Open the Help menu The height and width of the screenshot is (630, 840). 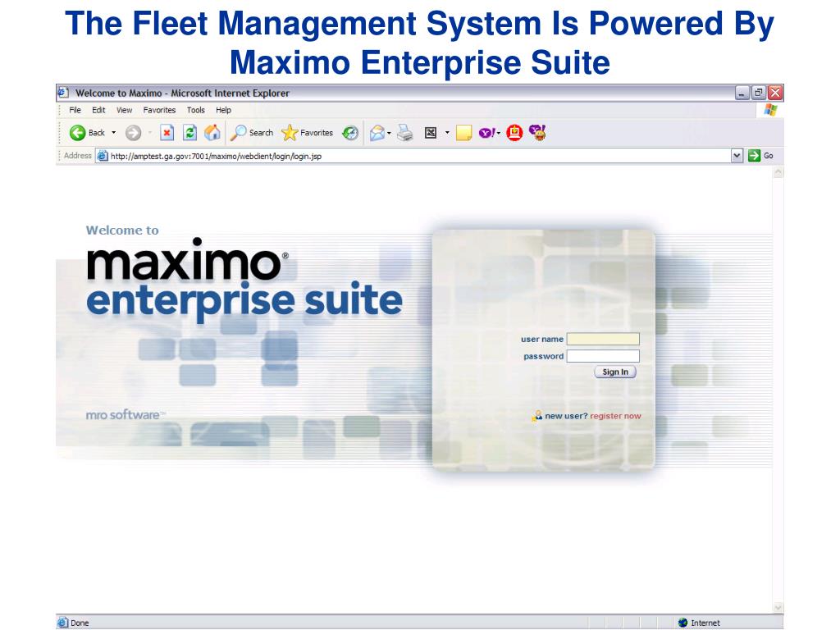223,110
